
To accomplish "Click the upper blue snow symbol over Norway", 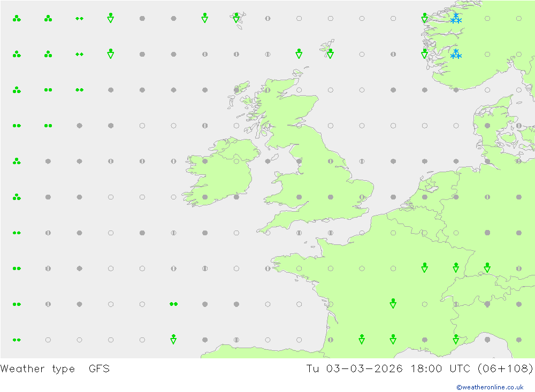I will point(456,19).
